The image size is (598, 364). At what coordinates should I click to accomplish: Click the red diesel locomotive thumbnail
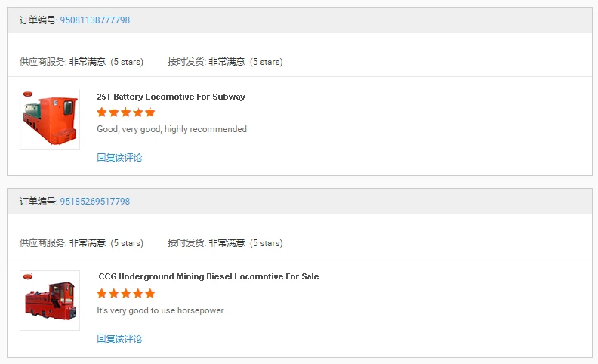point(50,301)
